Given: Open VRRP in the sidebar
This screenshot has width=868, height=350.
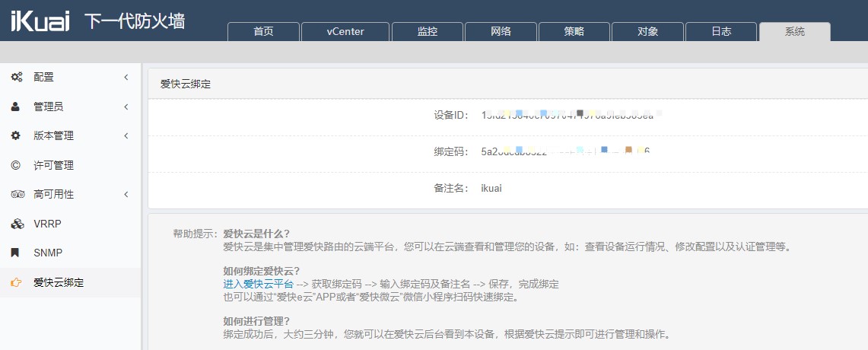Looking at the screenshot, I should coord(70,224).
